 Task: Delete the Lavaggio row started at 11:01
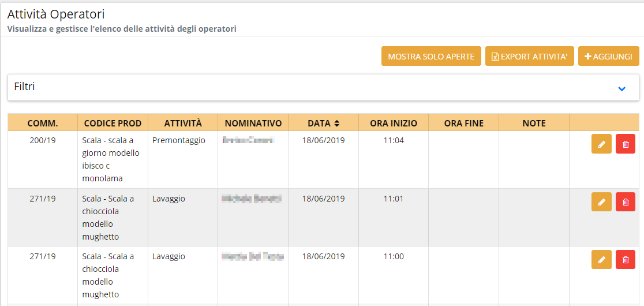626,201
